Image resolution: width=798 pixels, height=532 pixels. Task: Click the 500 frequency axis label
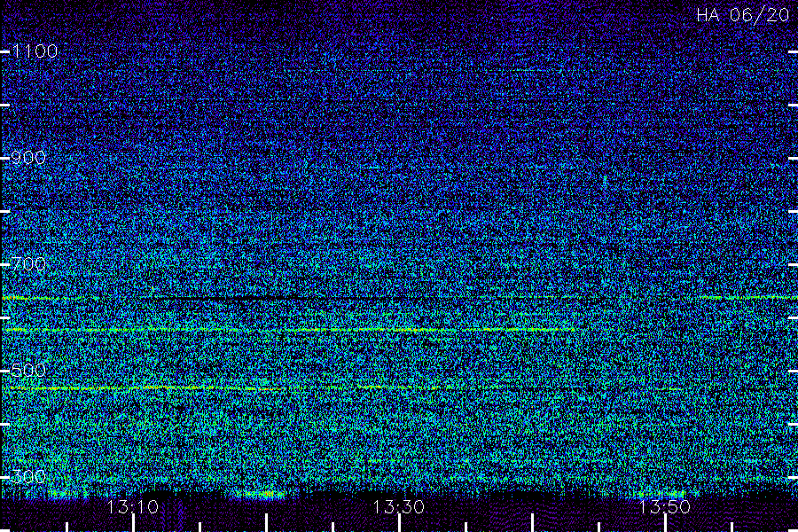(28, 370)
